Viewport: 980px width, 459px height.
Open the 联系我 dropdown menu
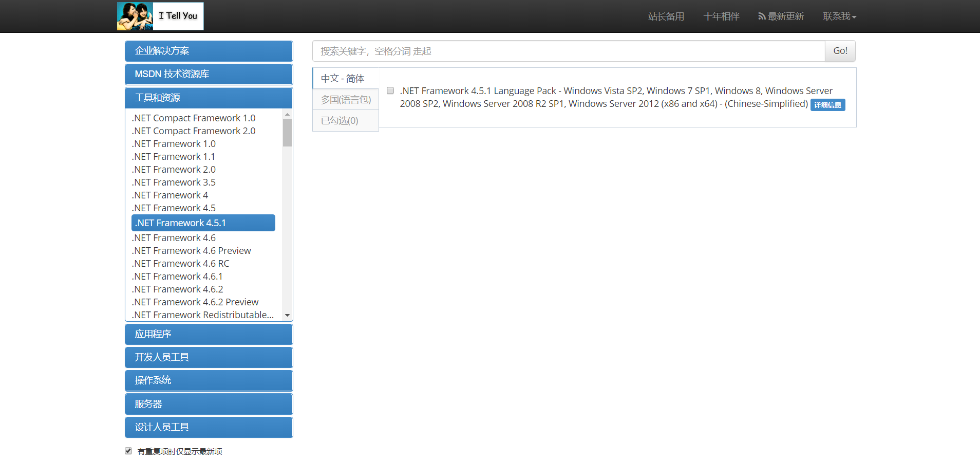coord(839,16)
